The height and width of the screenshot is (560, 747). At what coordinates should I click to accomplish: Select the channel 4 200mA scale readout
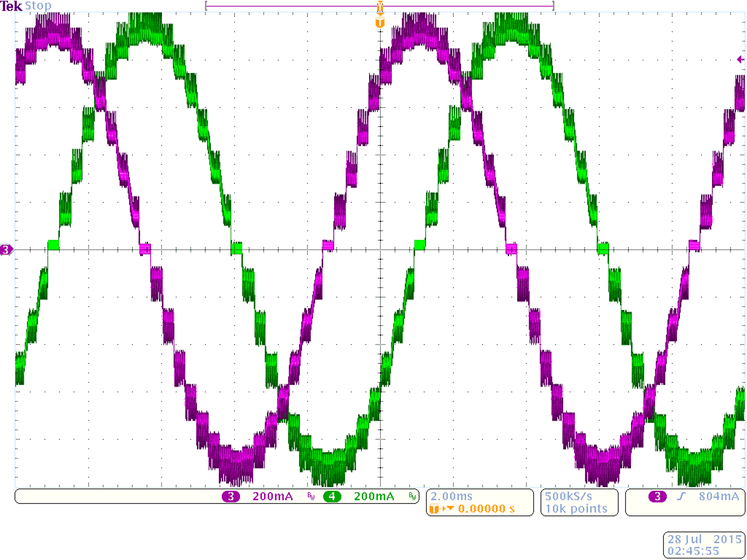(x=373, y=497)
